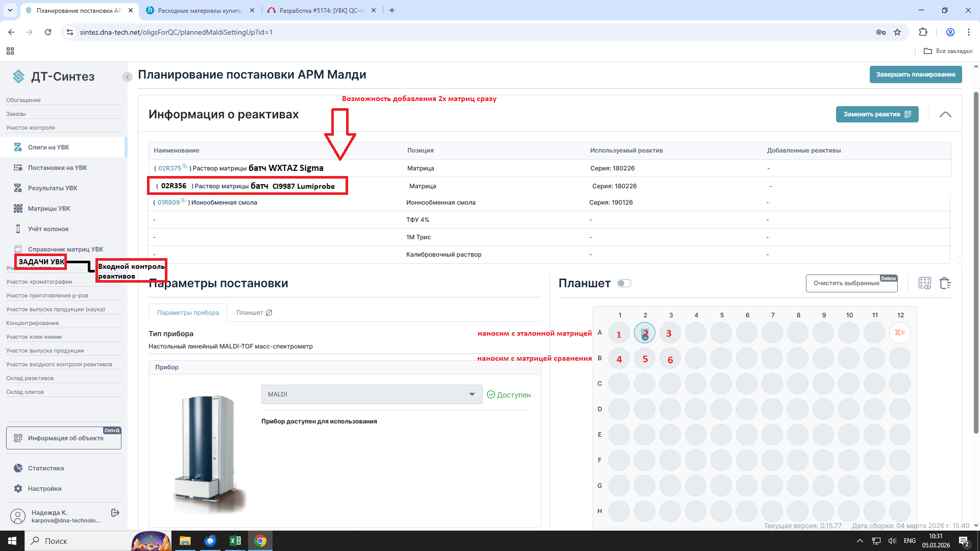Viewport: 980px width, 551px height.
Task: Click the Завершить планирование button
Action: tap(916, 74)
